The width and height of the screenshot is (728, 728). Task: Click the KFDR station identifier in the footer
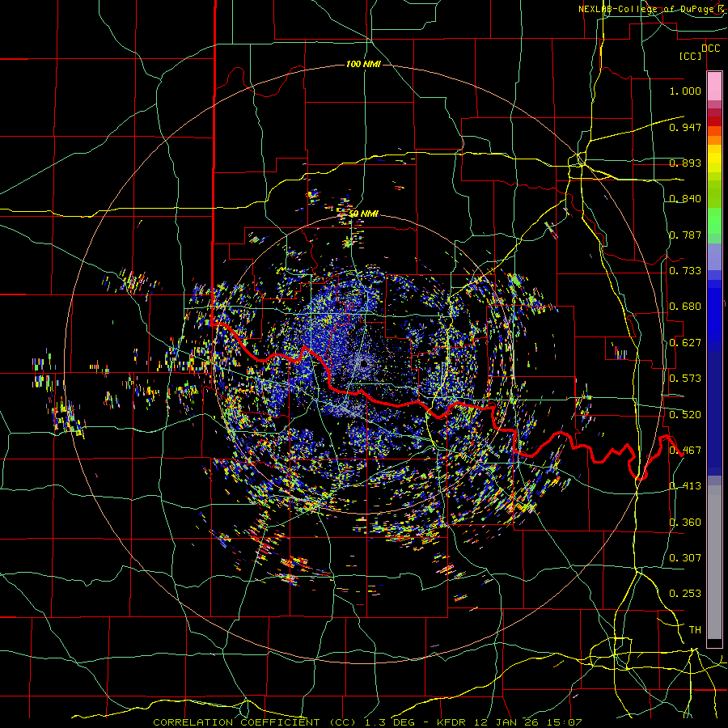453,722
